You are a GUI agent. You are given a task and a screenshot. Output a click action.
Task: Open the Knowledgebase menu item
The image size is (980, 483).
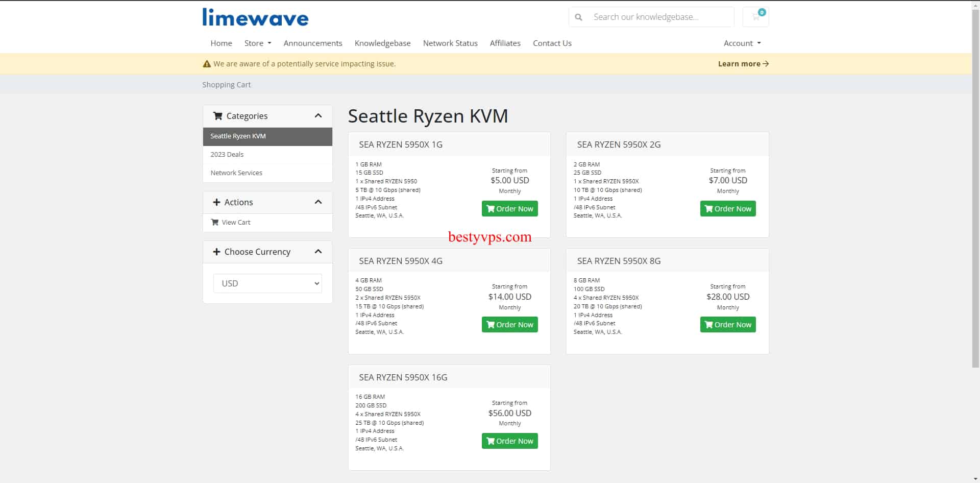pos(382,43)
